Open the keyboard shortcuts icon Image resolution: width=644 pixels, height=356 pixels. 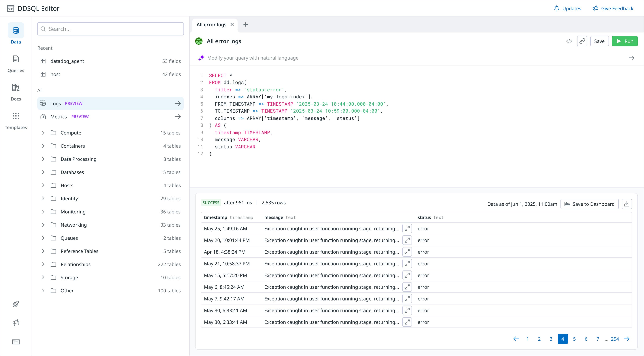pyautogui.click(x=16, y=342)
